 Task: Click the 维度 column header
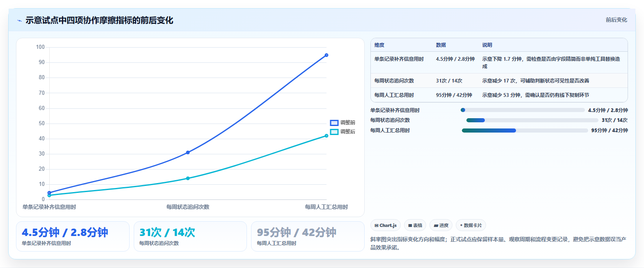click(x=379, y=45)
